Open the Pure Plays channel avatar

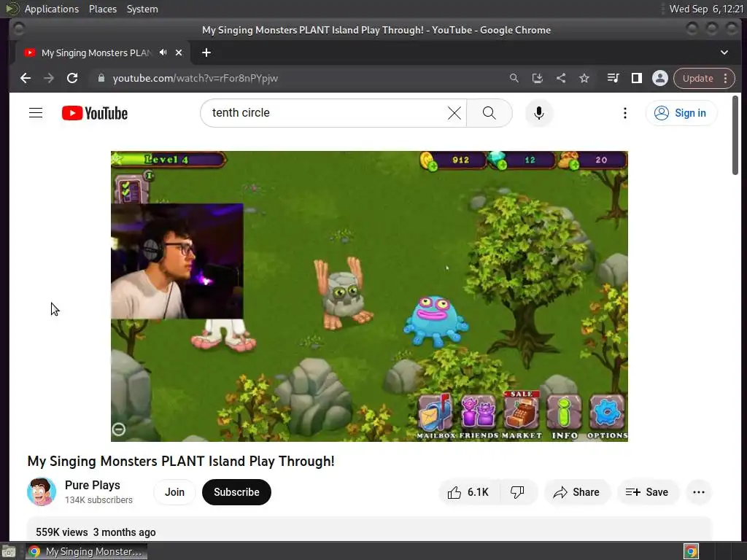pos(42,492)
